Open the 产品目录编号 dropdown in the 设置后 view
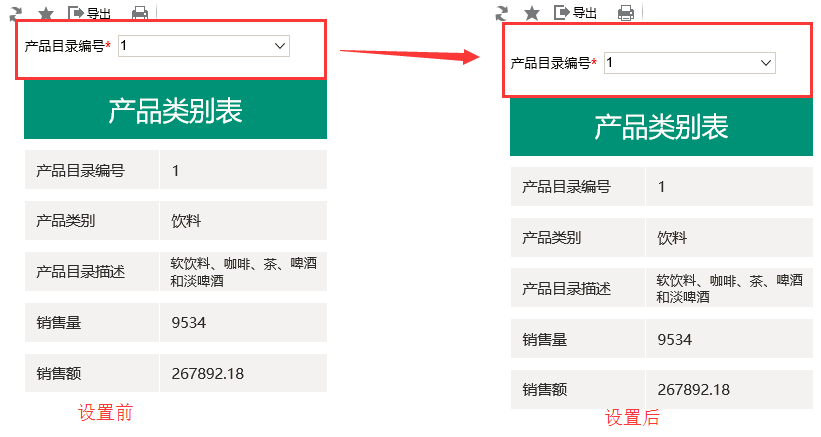This screenshot has width=821, height=437. (x=690, y=63)
